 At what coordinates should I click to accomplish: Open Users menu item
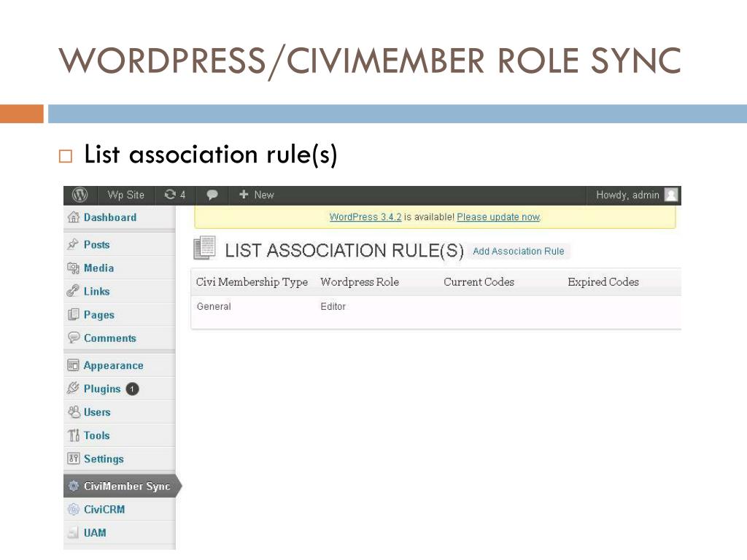click(x=97, y=413)
